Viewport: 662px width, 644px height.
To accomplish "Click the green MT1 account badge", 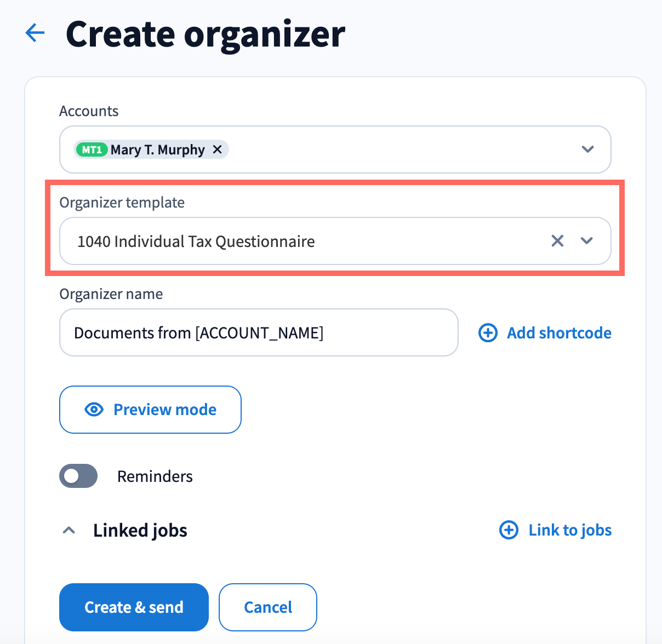I will (x=92, y=150).
